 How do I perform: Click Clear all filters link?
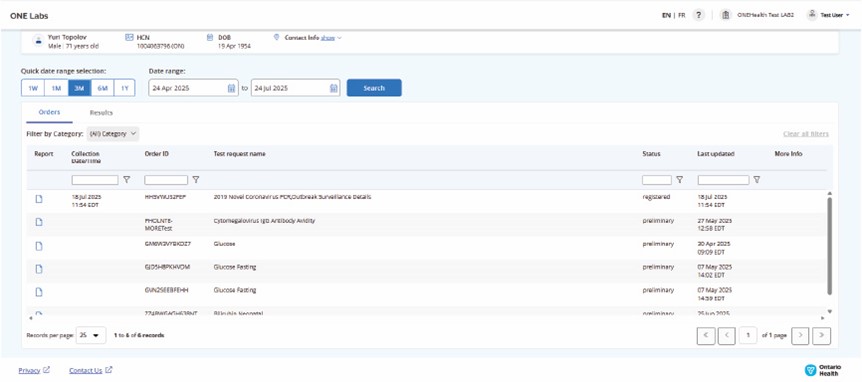pyautogui.click(x=806, y=134)
